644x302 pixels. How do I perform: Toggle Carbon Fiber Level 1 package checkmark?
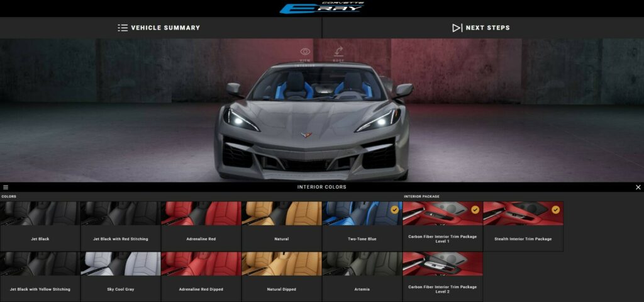click(x=475, y=210)
